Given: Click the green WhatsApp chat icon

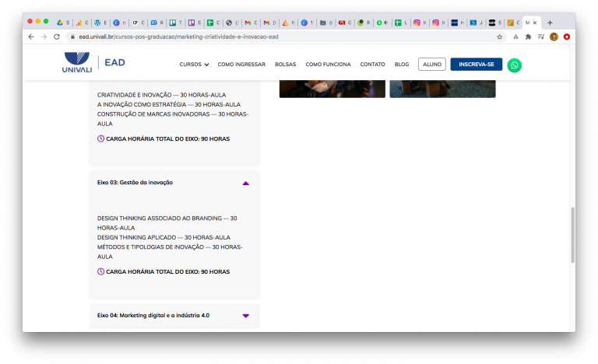Looking at the screenshot, I should point(514,65).
